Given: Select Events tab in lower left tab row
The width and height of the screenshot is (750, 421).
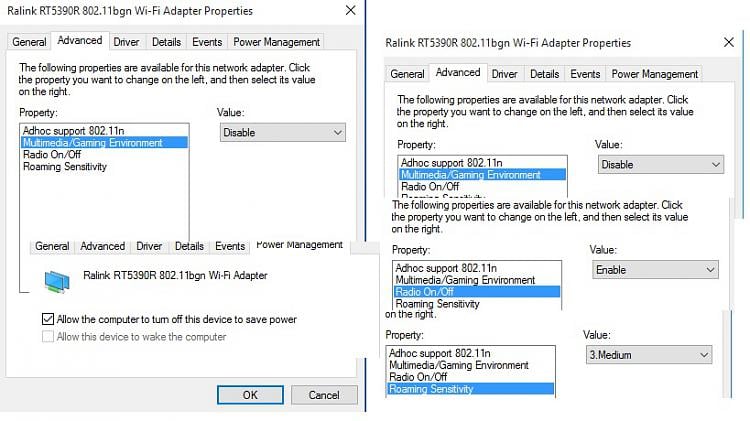Looking at the screenshot, I should 230,246.
